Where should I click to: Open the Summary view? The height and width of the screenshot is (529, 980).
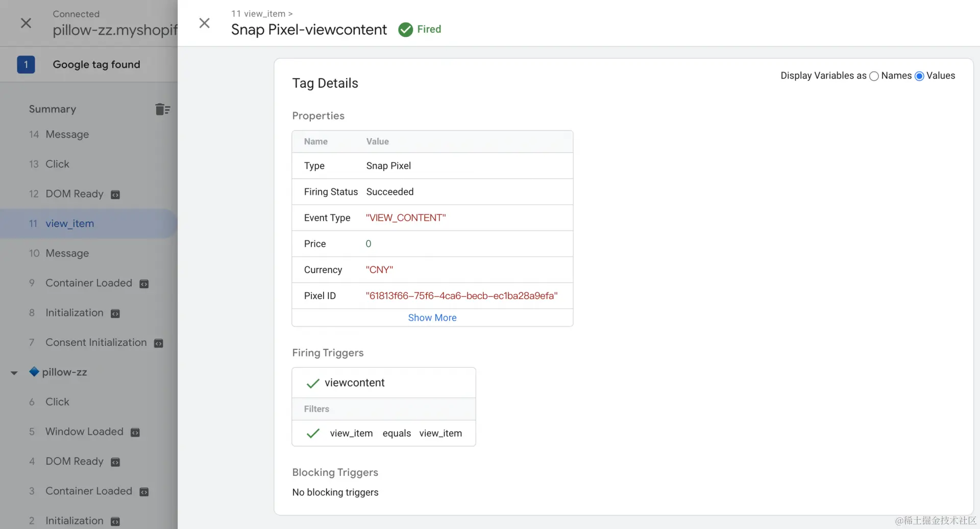pyautogui.click(x=53, y=109)
